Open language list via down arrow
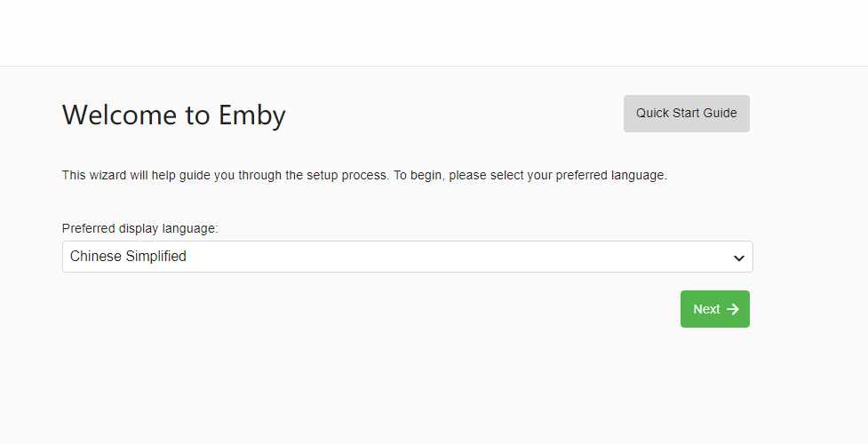868x444 pixels. (738, 258)
